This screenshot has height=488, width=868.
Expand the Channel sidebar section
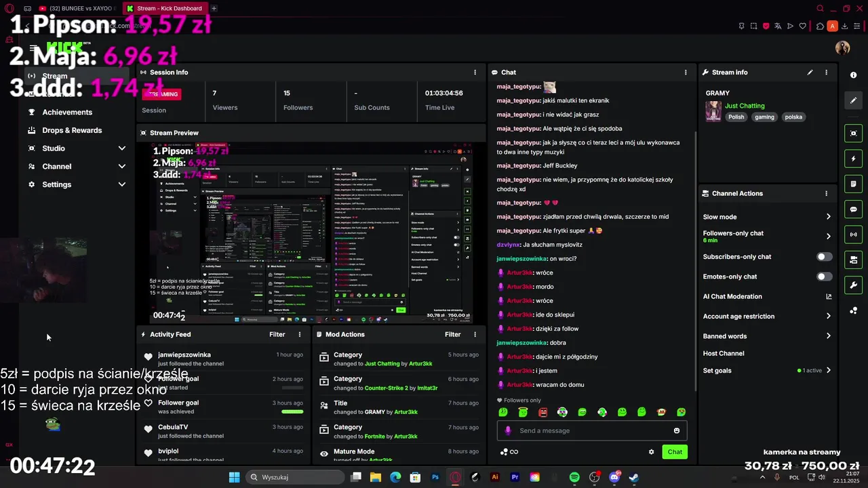[77, 167]
